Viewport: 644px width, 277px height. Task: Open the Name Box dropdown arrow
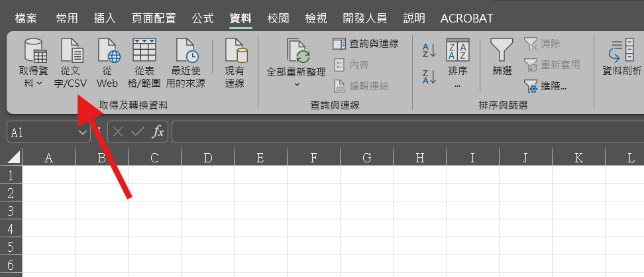click(x=83, y=133)
